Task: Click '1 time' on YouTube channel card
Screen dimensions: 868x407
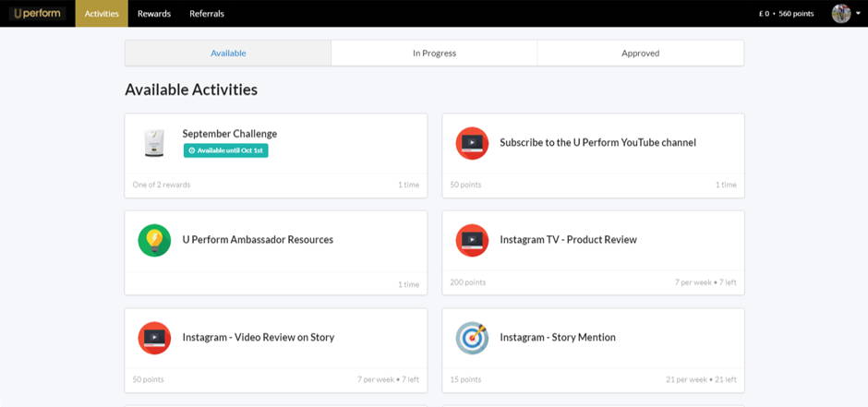Action: click(x=726, y=185)
